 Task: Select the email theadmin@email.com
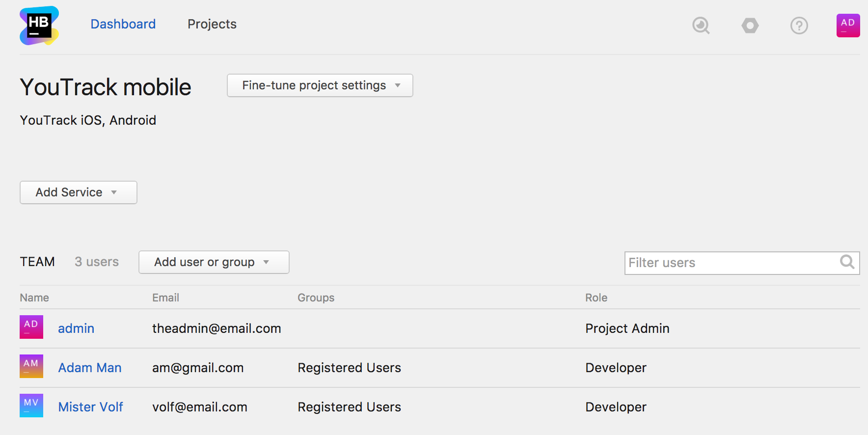[217, 328]
